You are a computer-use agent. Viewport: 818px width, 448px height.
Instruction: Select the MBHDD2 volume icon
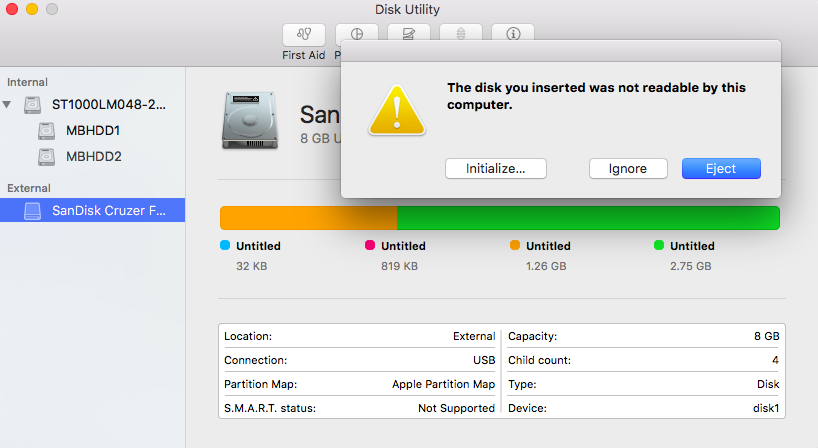(46, 156)
